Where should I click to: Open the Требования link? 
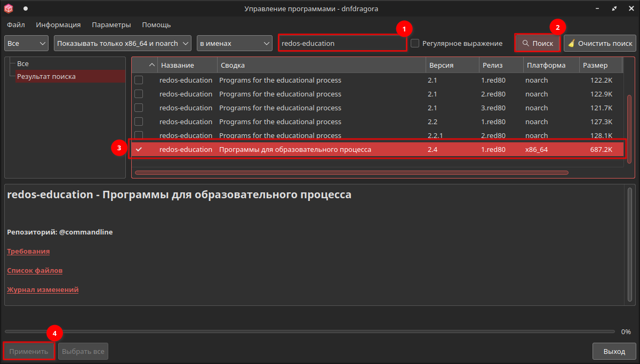28,251
